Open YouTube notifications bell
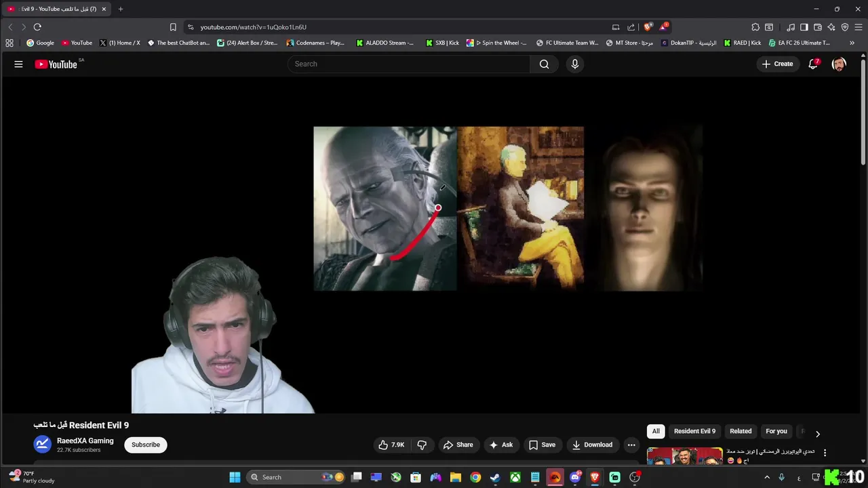 coord(813,64)
